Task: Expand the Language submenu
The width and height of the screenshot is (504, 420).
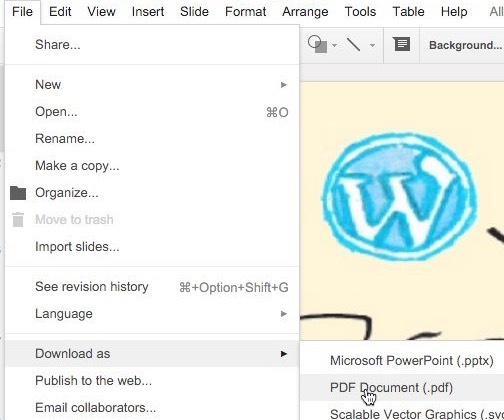Action: pyautogui.click(x=152, y=314)
